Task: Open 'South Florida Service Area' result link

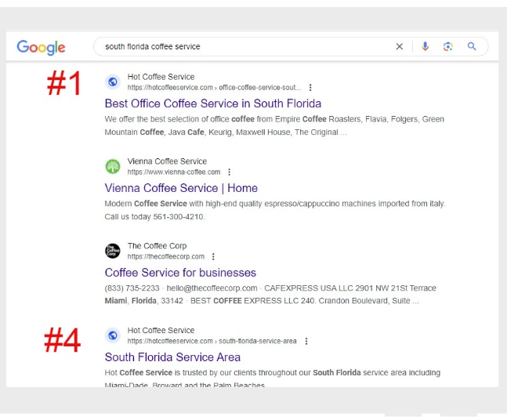Action: click(x=172, y=357)
